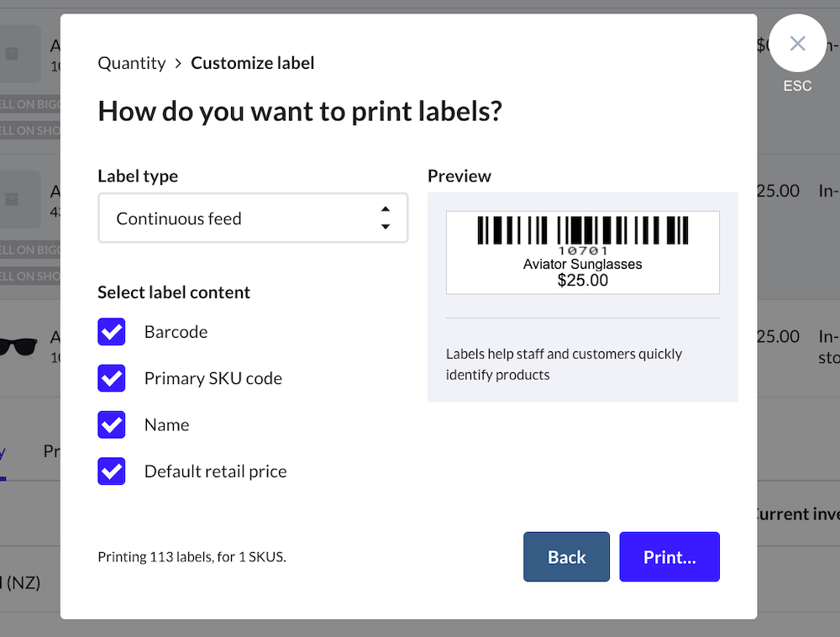Click the Printing 113 labels summary text
The width and height of the screenshot is (840, 637).
pos(192,556)
